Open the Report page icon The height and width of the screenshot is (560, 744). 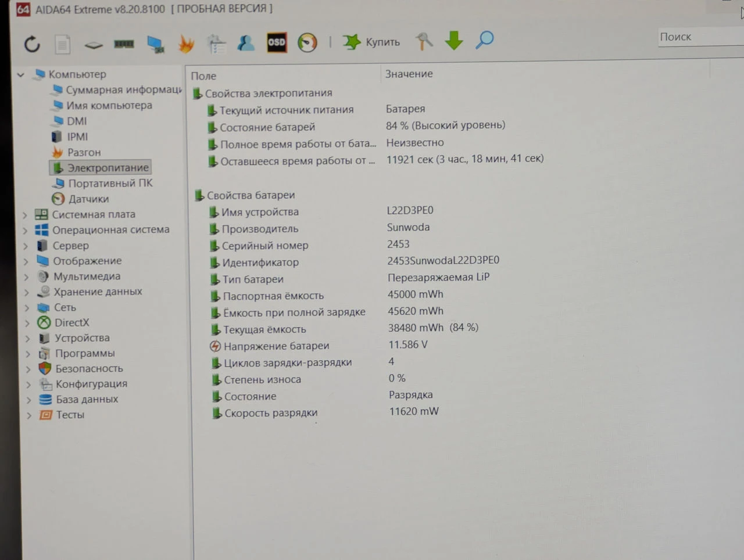point(63,44)
